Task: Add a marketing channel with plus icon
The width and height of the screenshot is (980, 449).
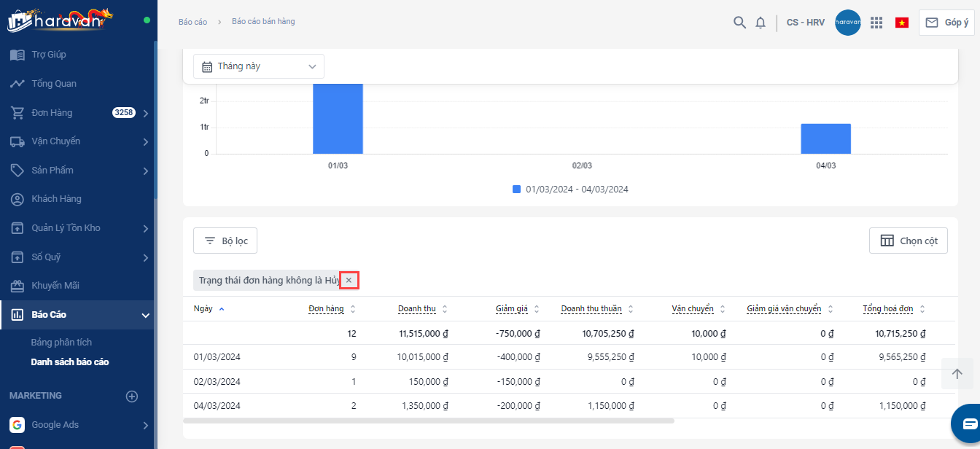Action: pyautogui.click(x=132, y=397)
